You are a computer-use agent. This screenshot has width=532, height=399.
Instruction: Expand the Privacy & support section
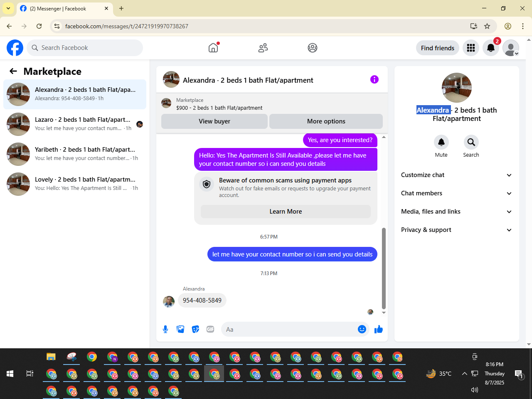pos(457,230)
